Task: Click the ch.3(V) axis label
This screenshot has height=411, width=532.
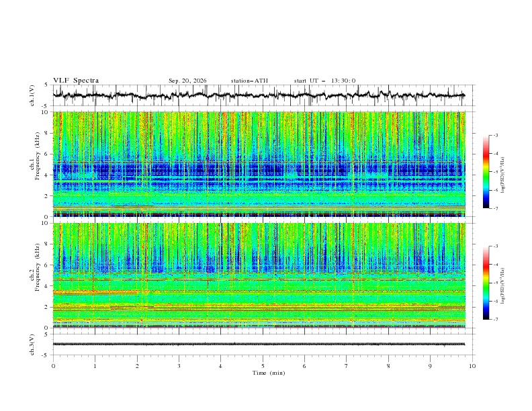Action: [32, 345]
